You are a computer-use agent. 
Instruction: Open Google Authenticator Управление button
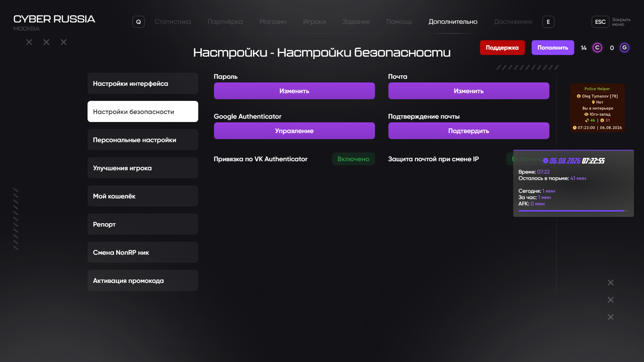click(x=294, y=131)
